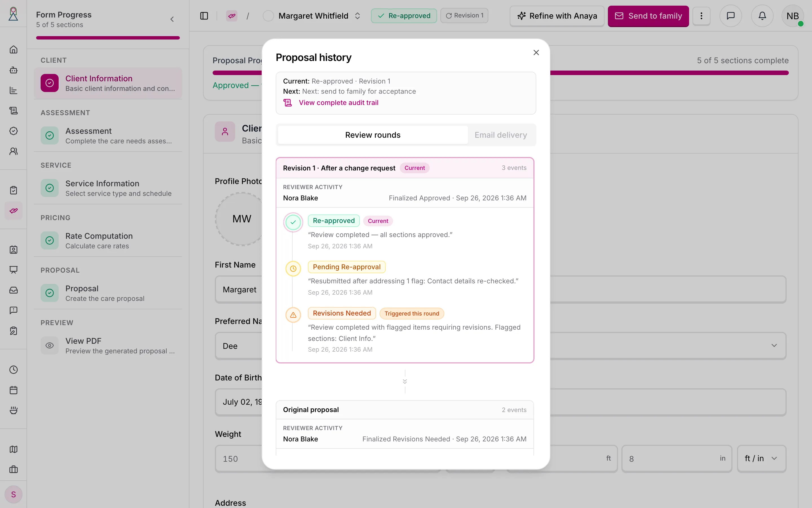The height and width of the screenshot is (508, 812).
Task: Click the people/users sidebar icon
Action: click(x=14, y=151)
